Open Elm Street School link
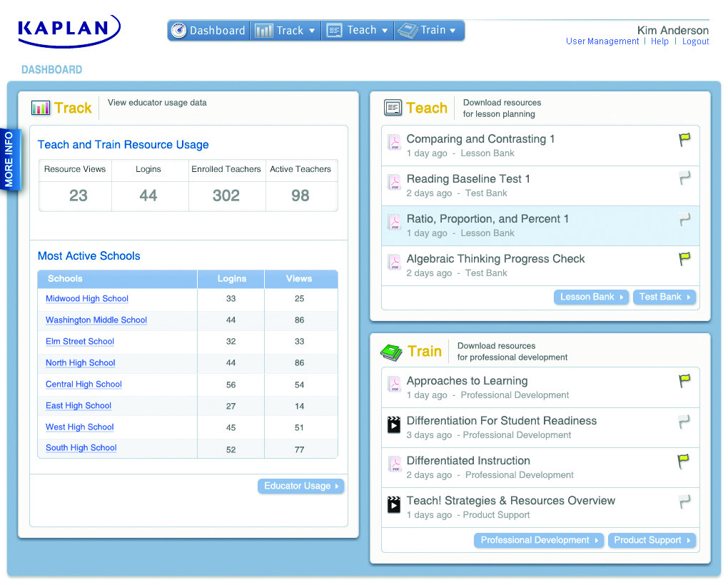The height and width of the screenshot is (585, 728). tap(80, 342)
